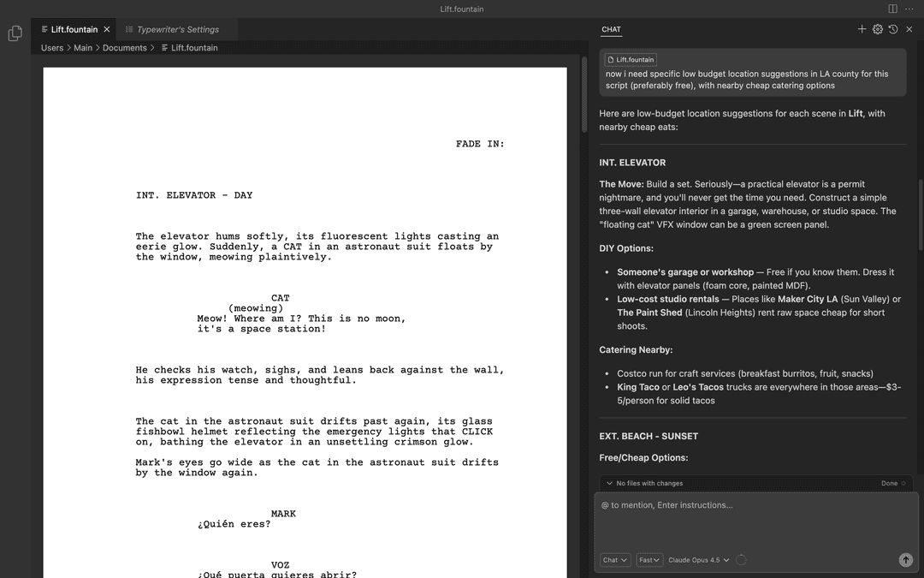Open a new chat with the plus icon
Viewport: 924px width, 578px height.
[x=862, y=28]
